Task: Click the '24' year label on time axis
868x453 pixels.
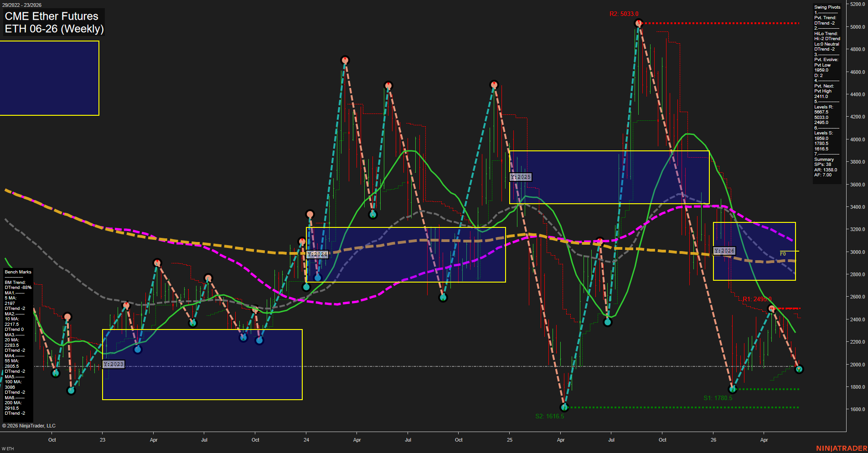Action: [x=306, y=440]
